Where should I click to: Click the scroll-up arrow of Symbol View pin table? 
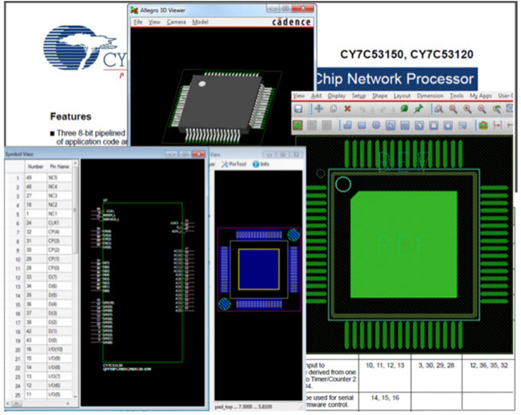[75, 163]
